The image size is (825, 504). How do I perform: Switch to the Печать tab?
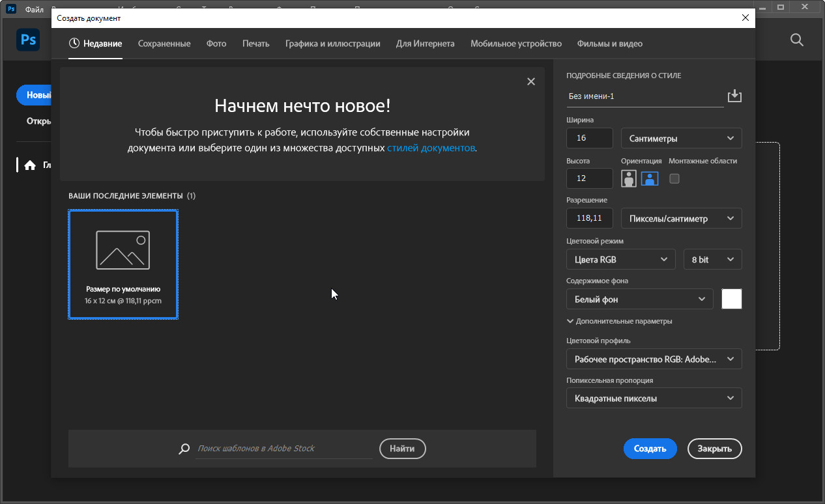(x=255, y=44)
